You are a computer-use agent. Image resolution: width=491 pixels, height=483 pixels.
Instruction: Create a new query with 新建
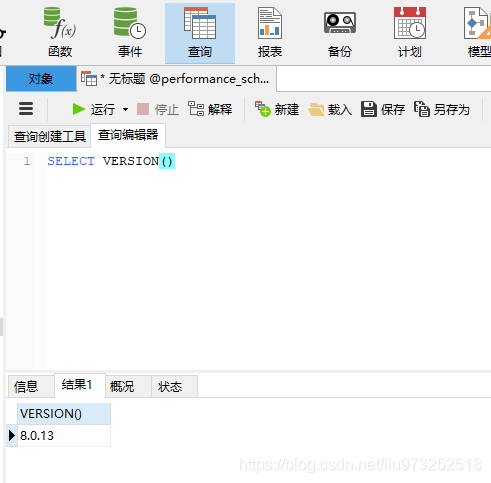277,109
